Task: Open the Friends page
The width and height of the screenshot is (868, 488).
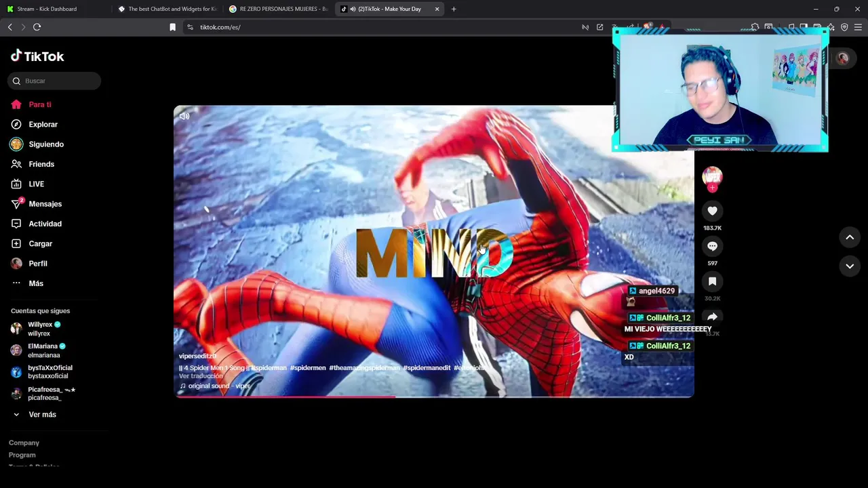Action: click(32, 164)
